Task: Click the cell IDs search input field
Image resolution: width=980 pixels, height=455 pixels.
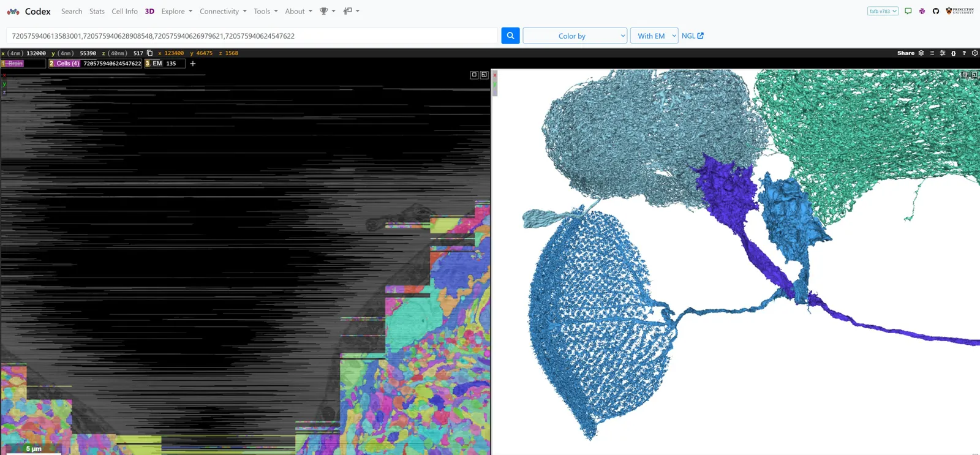Action: click(251, 36)
